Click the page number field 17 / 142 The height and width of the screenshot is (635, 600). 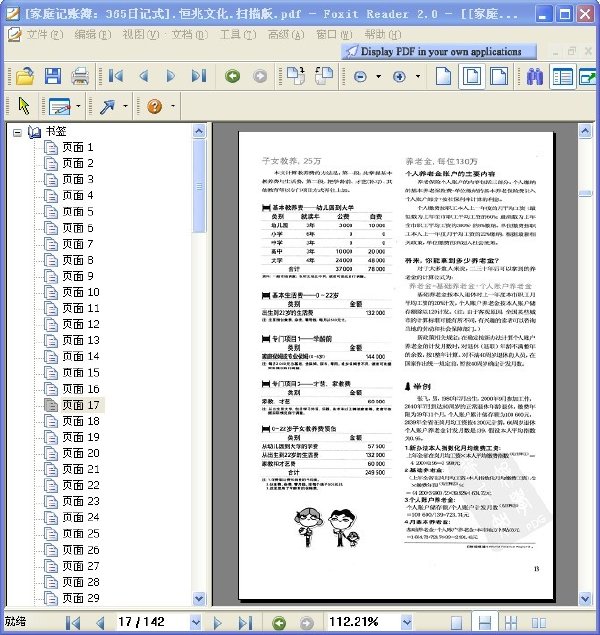(x=152, y=622)
